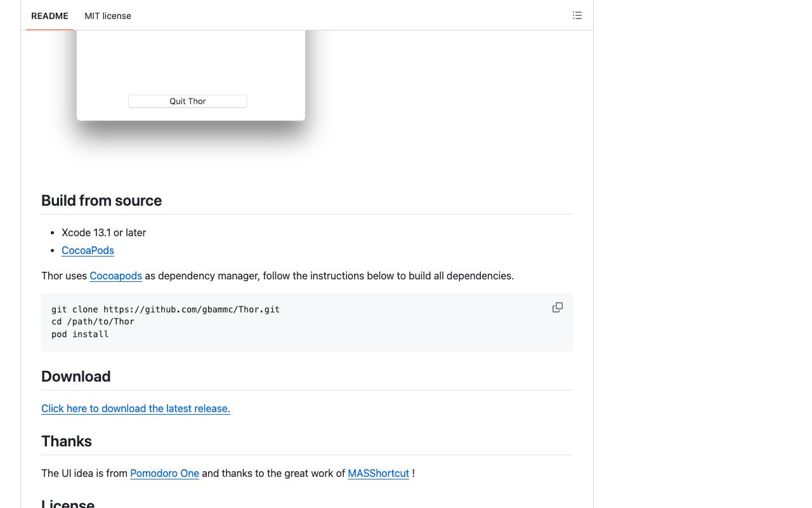Follow the Cocoapods link in the paragraph

(x=115, y=276)
